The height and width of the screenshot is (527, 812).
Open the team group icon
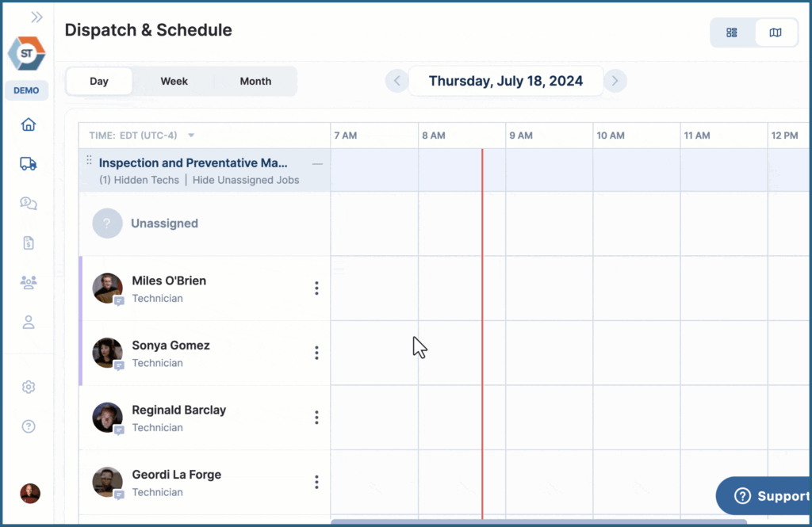click(x=29, y=282)
